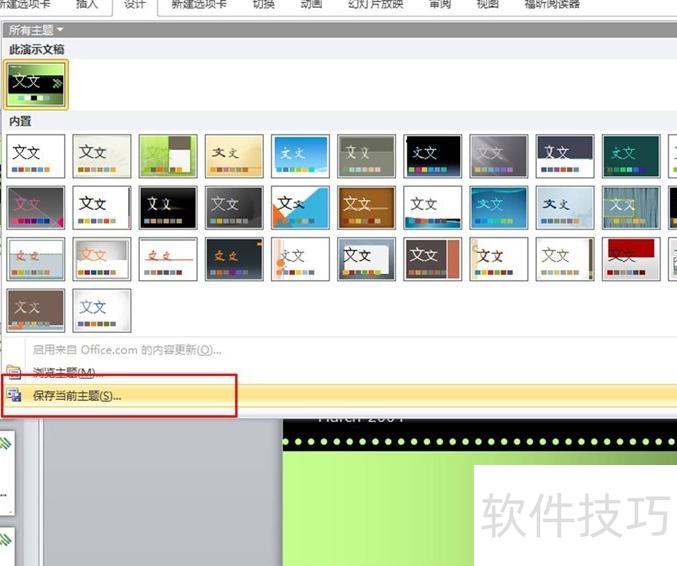The image size is (677, 566).
Task: Apply the dark navy theme with orange text
Action: click(x=234, y=259)
